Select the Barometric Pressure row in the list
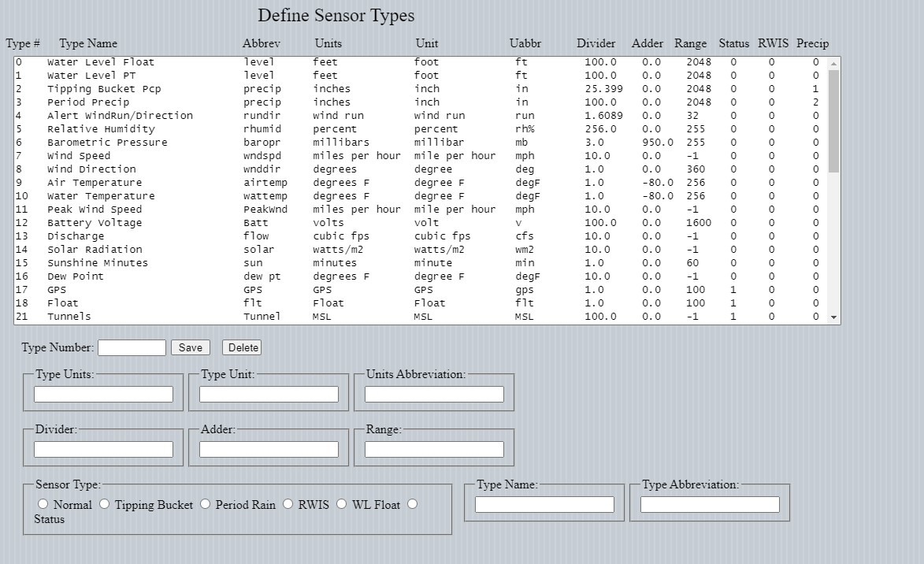Viewport: 924px width, 564px height. pyautogui.click(x=107, y=143)
